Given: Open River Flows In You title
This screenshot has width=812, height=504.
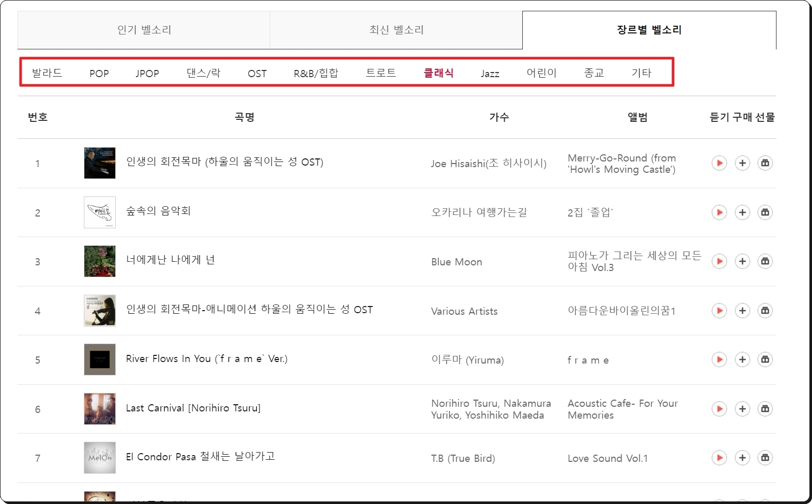Looking at the screenshot, I should click(207, 358).
